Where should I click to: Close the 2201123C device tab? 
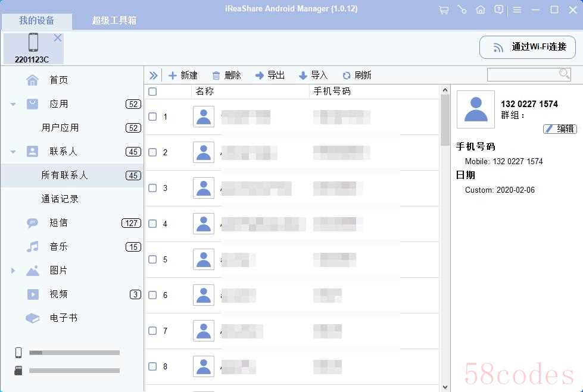58,37
